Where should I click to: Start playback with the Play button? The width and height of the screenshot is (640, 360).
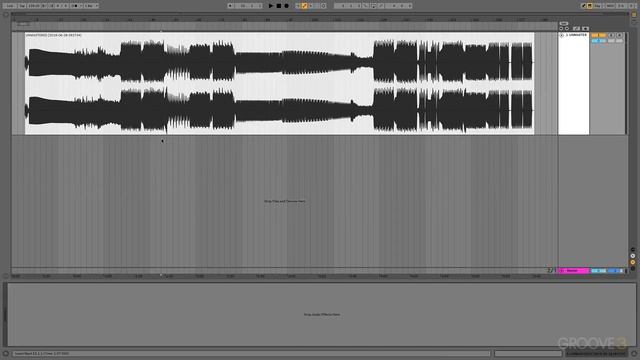coord(271,6)
